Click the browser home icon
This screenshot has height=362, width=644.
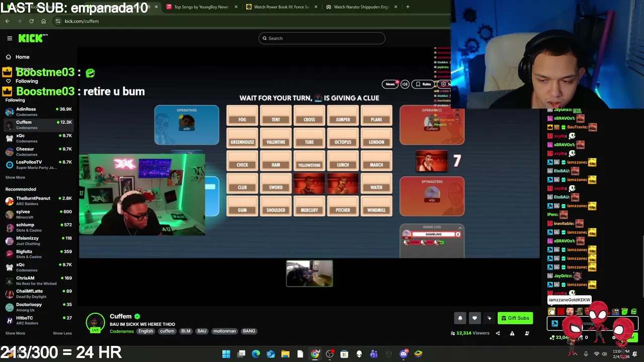[x=43, y=21]
